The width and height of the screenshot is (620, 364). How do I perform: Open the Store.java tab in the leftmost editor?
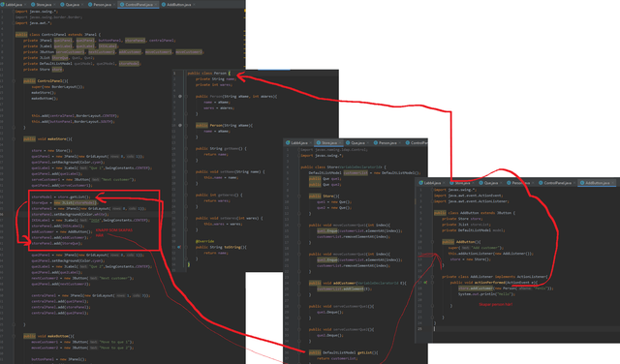[44, 4]
